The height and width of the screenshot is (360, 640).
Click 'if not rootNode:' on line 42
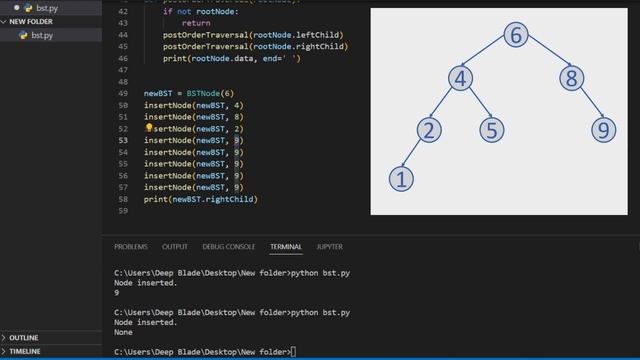[200, 12]
